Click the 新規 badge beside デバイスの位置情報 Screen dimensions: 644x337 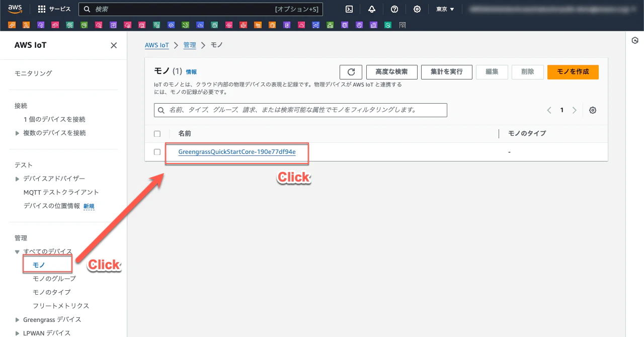tap(89, 206)
